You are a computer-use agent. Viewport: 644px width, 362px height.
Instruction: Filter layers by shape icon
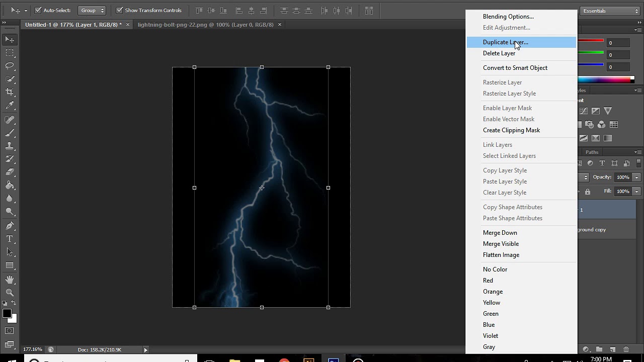pyautogui.click(x=614, y=163)
